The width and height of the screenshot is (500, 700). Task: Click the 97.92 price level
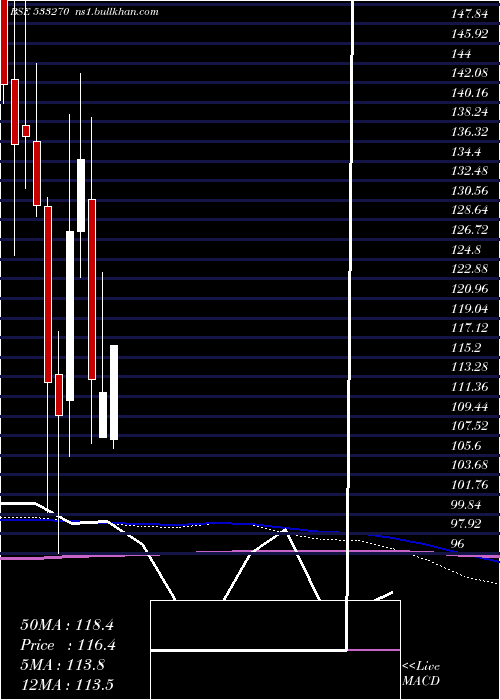tap(466, 524)
